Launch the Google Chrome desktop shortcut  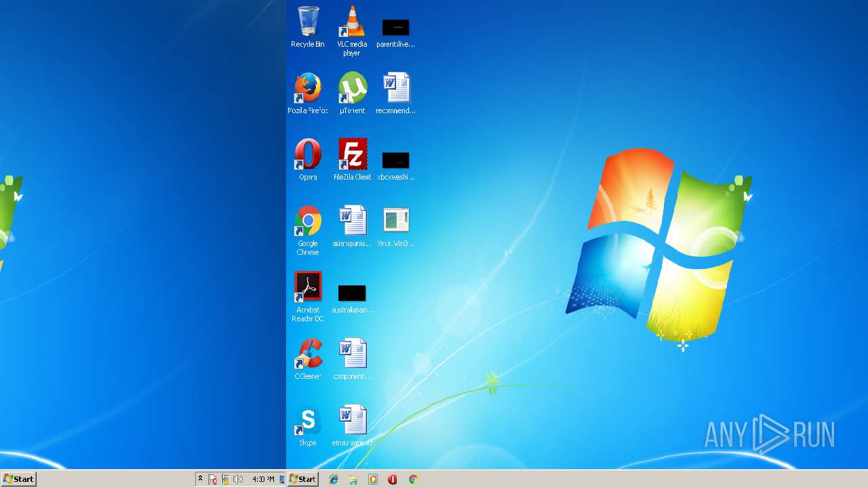(308, 230)
